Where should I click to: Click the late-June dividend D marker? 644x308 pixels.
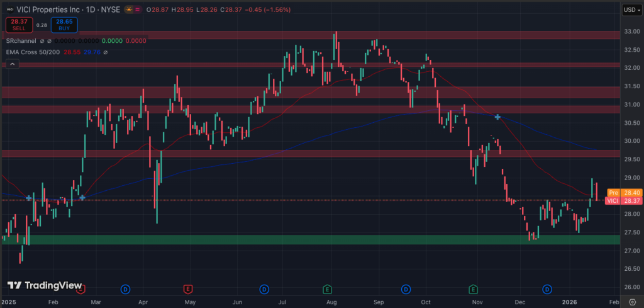pos(264,290)
